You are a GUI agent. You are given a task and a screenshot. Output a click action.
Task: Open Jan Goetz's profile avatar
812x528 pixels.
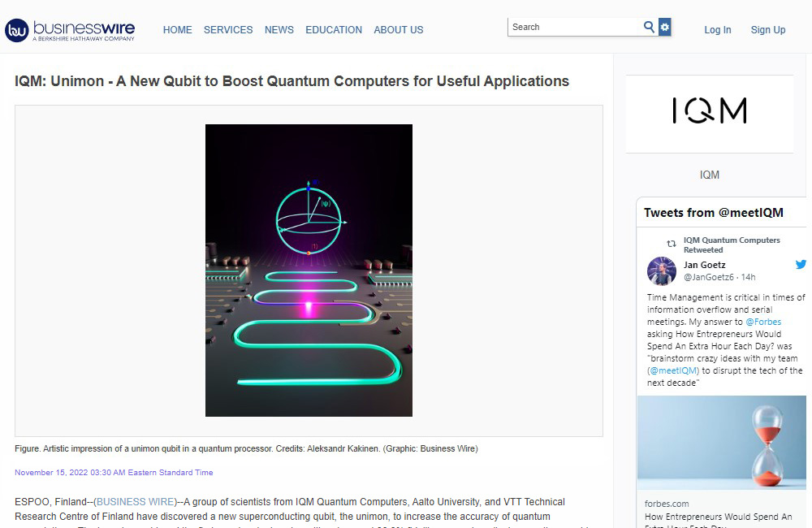tap(661, 271)
